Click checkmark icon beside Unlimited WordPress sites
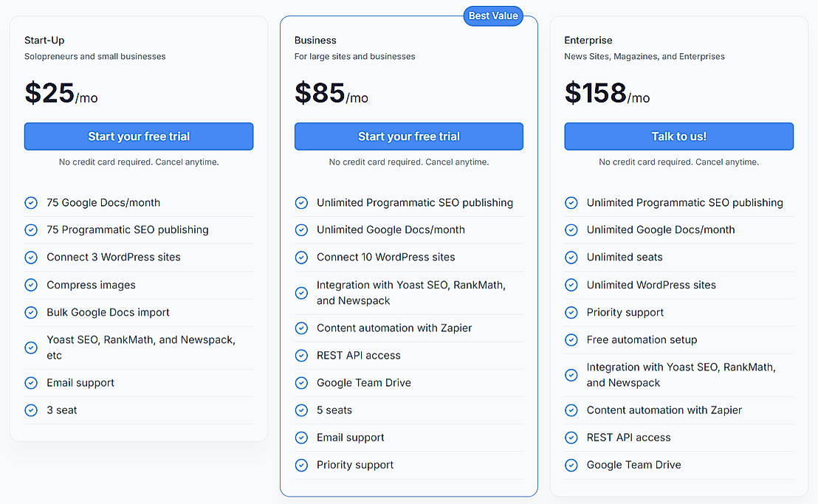Screen dimensions: 818x504 click(571, 285)
